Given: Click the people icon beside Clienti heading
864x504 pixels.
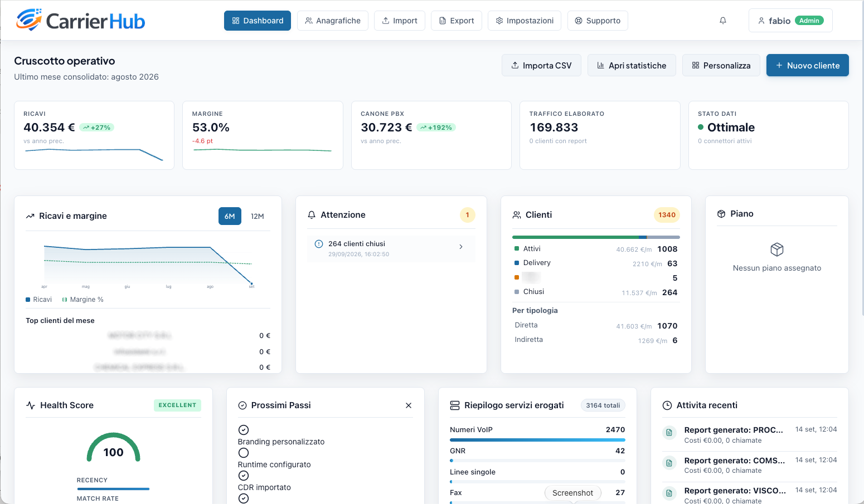Looking at the screenshot, I should tap(517, 215).
